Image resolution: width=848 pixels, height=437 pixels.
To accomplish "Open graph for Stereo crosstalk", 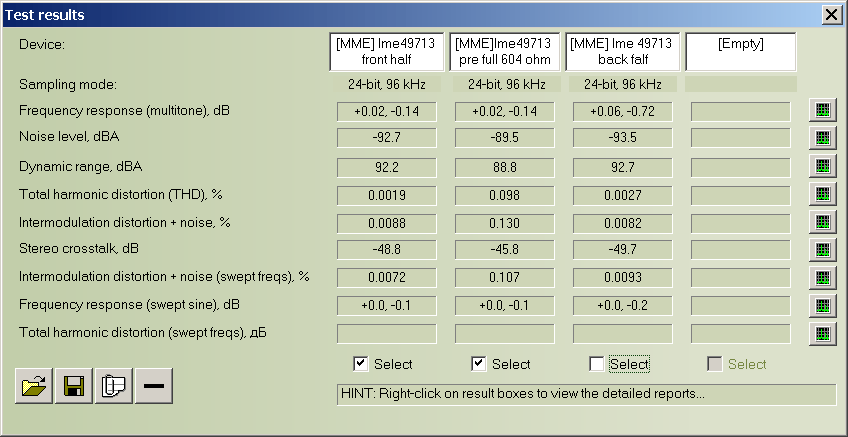I will (x=823, y=249).
